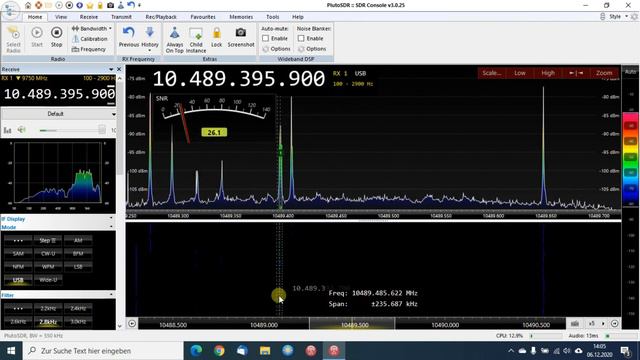Collapse the IF Display section
The width and height of the screenshot is (640, 360).
tap(111, 218)
